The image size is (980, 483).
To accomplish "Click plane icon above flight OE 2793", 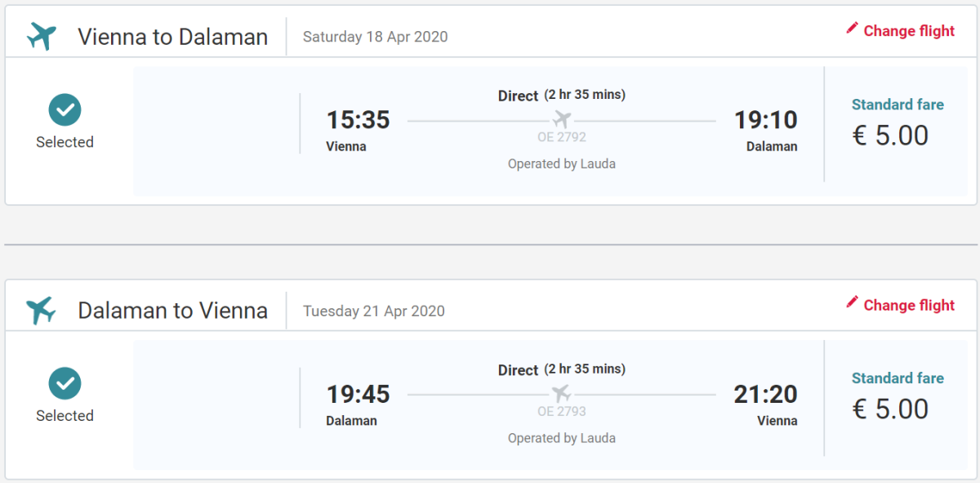I will [x=562, y=394].
